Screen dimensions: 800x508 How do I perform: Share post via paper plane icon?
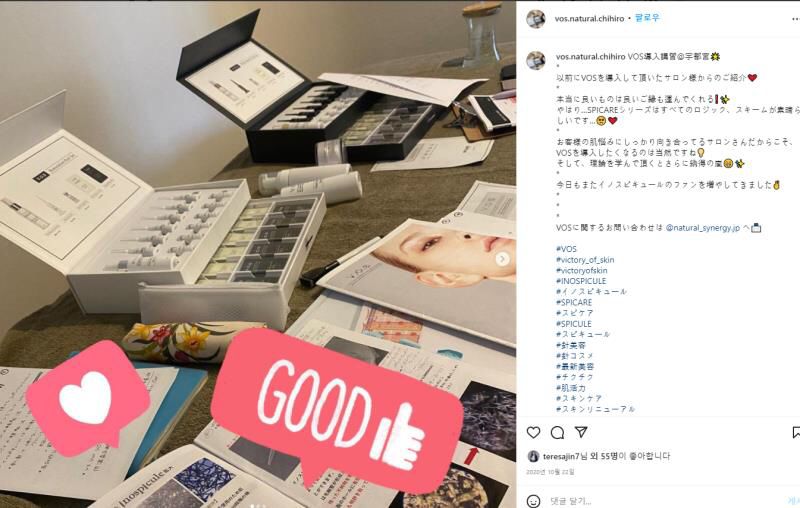581,432
